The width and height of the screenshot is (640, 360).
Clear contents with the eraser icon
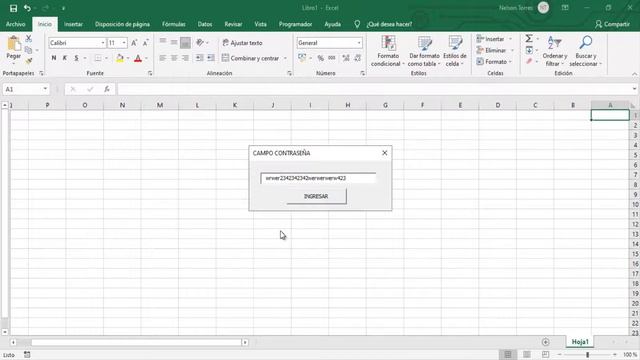[x=529, y=61]
